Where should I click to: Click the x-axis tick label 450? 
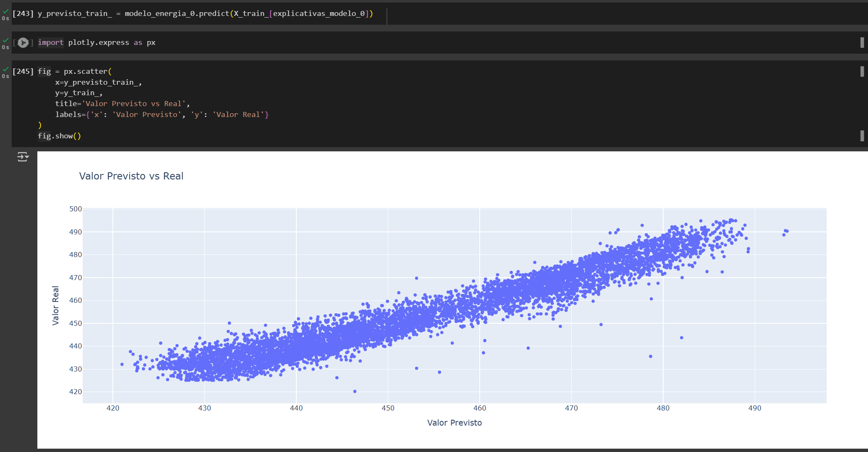coord(388,408)
